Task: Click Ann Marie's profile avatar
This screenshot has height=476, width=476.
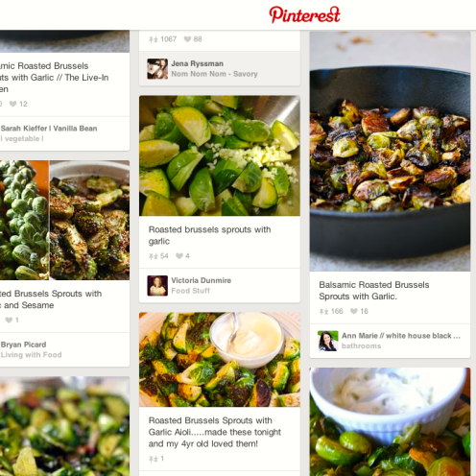Action: pos(328,341)
